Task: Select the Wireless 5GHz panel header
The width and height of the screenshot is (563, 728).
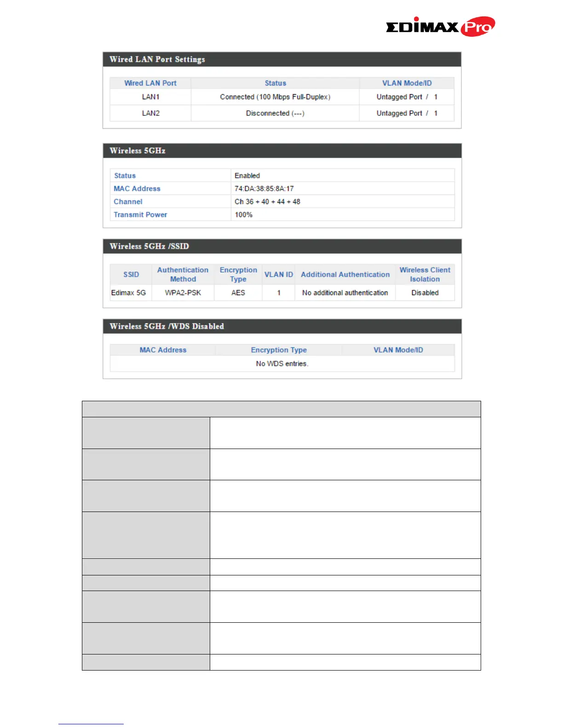Action: (282, 151)
